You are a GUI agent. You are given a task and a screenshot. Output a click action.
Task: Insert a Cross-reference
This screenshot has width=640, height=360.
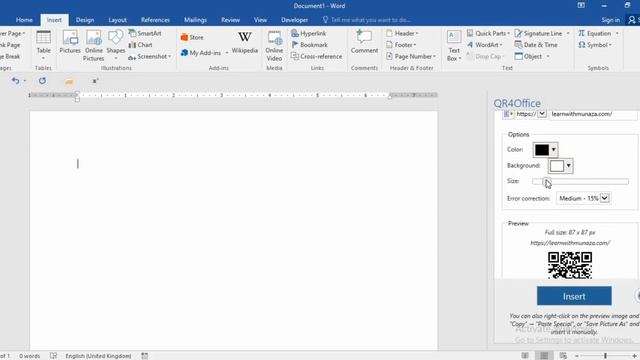(x=317, y=56)
